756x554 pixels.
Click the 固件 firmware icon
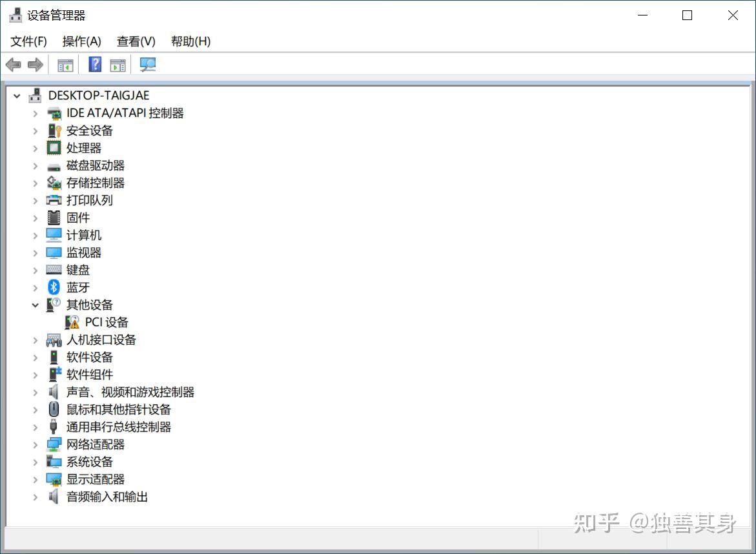54,218
